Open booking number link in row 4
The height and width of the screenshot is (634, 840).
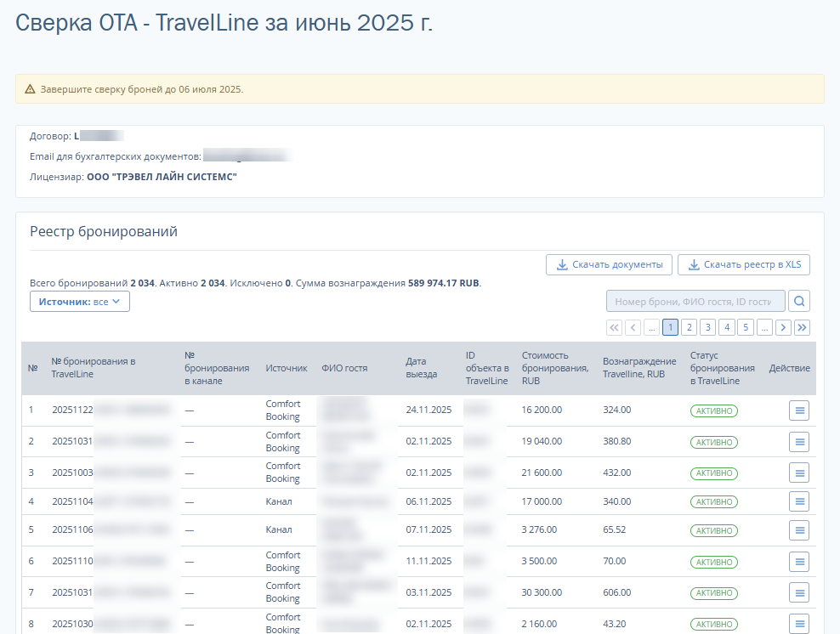pos(72,501)
